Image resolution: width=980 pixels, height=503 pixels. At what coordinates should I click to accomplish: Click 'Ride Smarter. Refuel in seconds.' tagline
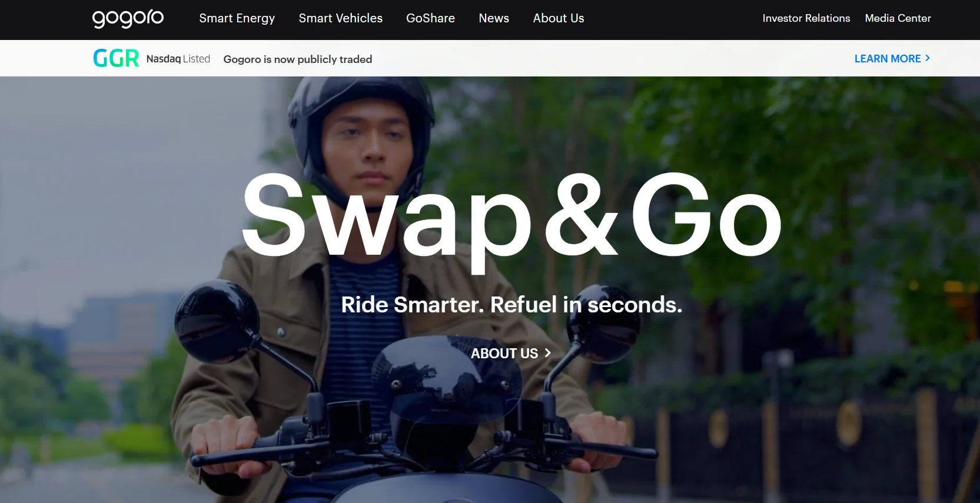click(511, 305)
